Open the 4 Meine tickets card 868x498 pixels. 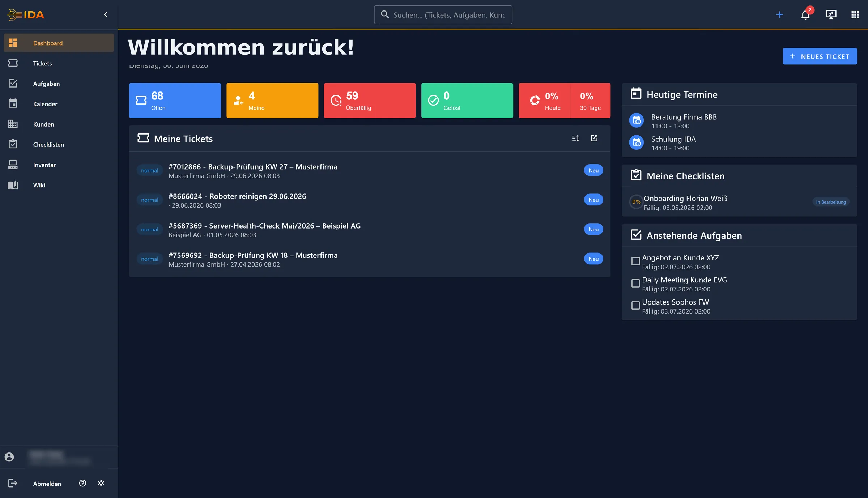point(272,101)
